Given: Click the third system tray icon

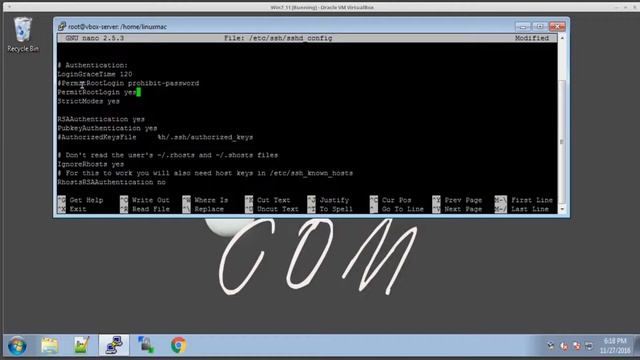Looking at the screenshot, I should (576, 346).
